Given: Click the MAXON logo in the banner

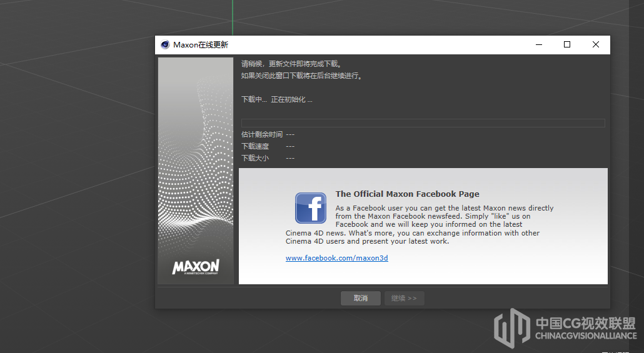Looking at the screenshot, I should point(196,267).
